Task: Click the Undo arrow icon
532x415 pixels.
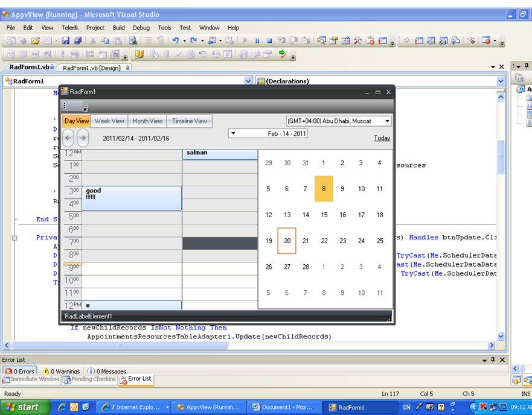Action: coord(175,40)
